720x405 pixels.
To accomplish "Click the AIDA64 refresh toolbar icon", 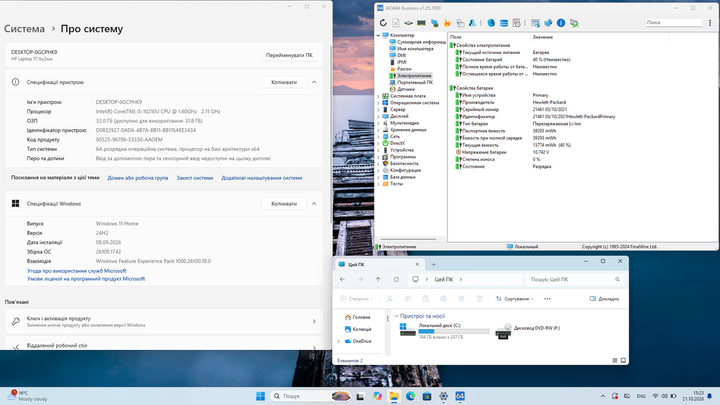I will (x=383, y=22).
